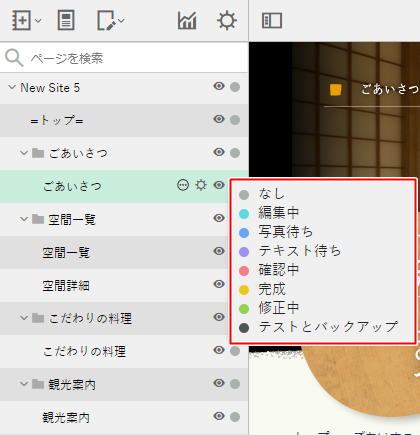Collapse the 空間一覧 folder
The image size is (420, 435).
tap(24, 219)
